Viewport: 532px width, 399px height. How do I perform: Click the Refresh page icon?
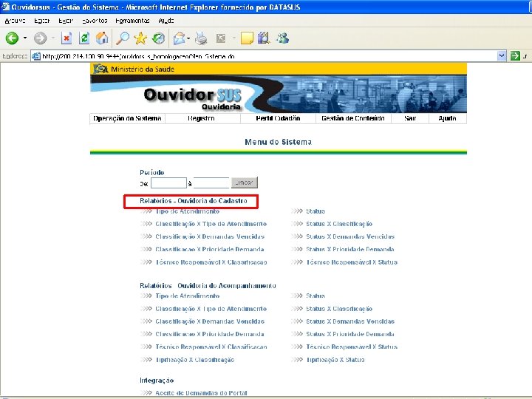84,38
